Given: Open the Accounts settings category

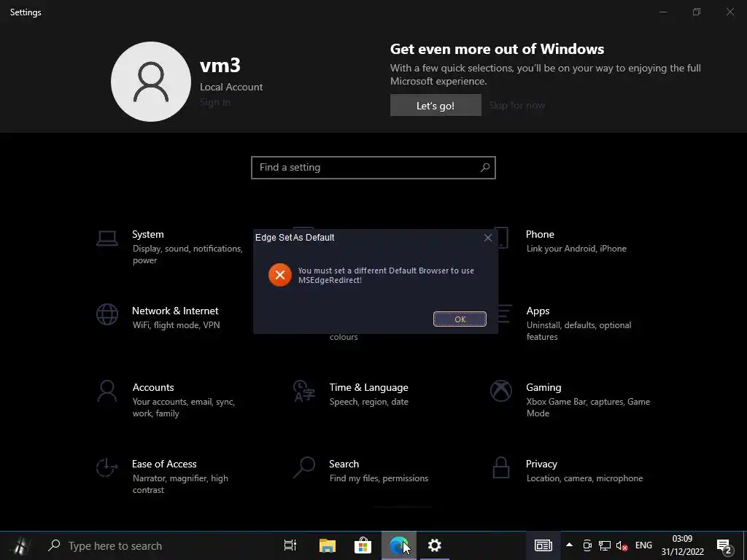Looking at the screenshot, I should coord(166,400).
